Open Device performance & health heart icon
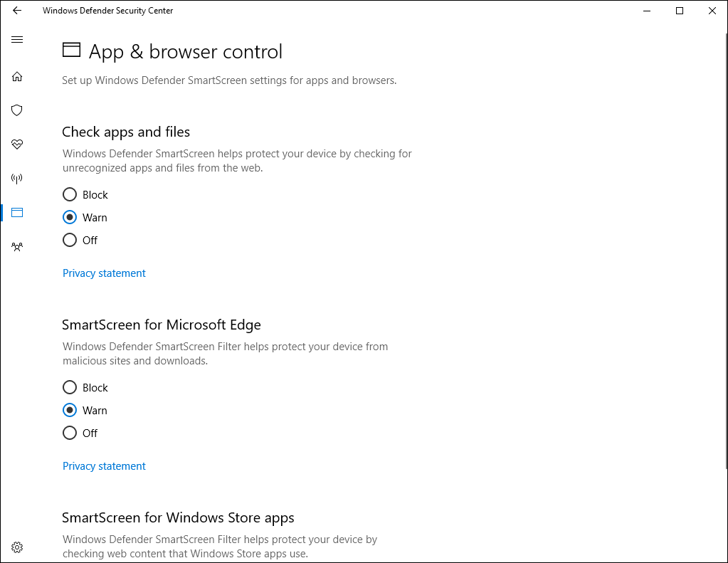 click(16, 144)
